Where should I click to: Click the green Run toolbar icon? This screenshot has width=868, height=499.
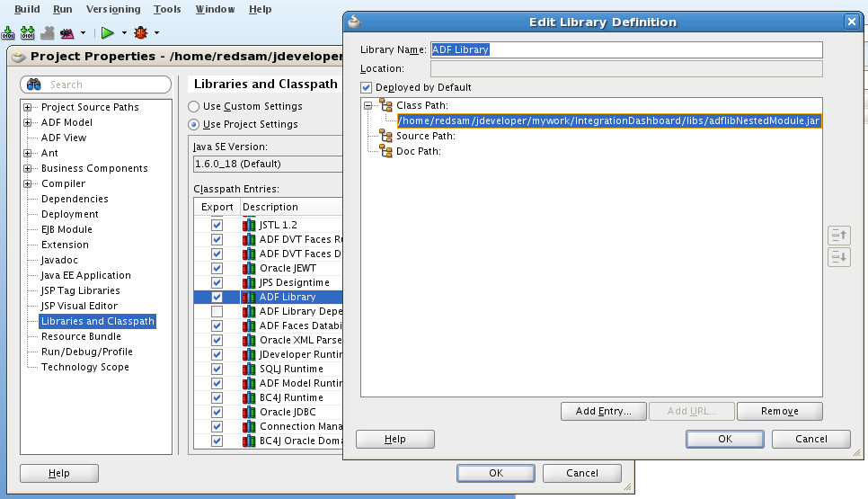108,32
